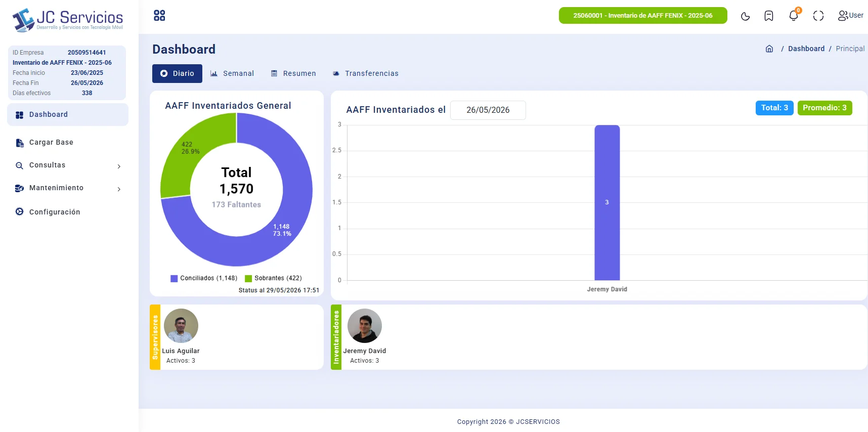Click the yellow Supervisores side label
This screenshot has height=432, width=868.
click(x=155, y=337)
